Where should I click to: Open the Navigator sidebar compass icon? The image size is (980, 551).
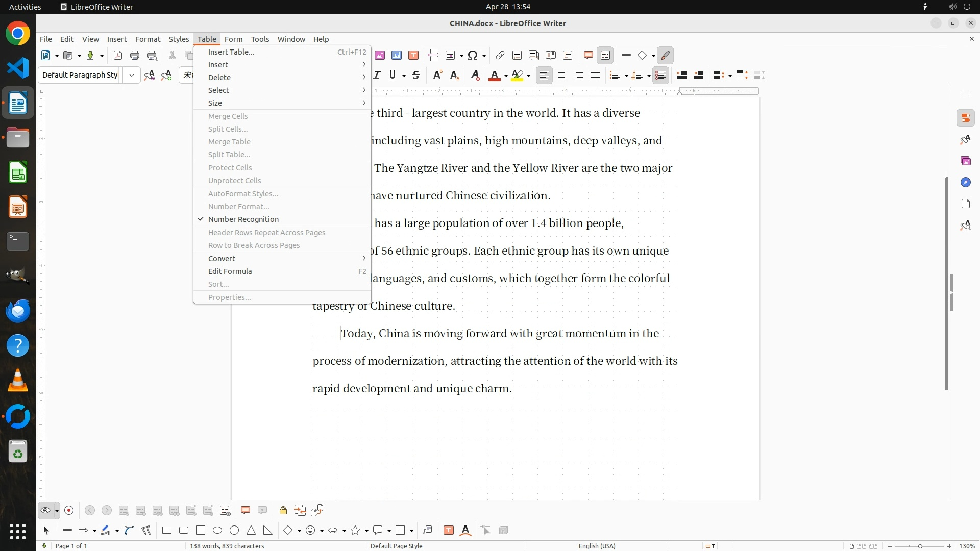click(x=965, y=183)
